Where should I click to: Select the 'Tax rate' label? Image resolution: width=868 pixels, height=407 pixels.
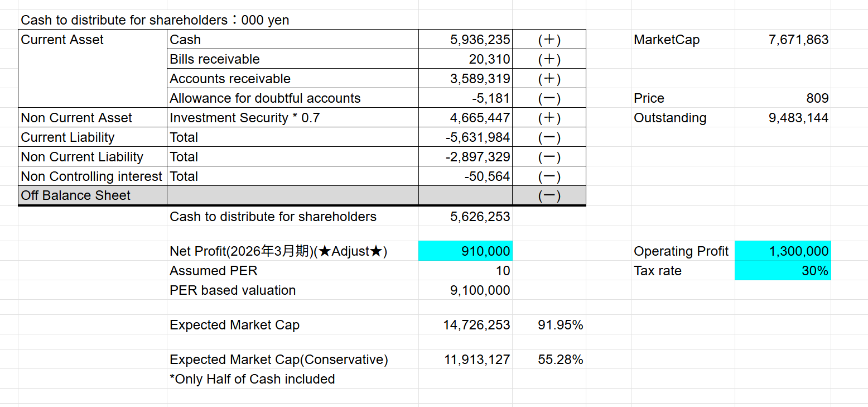tap(658, 271)
